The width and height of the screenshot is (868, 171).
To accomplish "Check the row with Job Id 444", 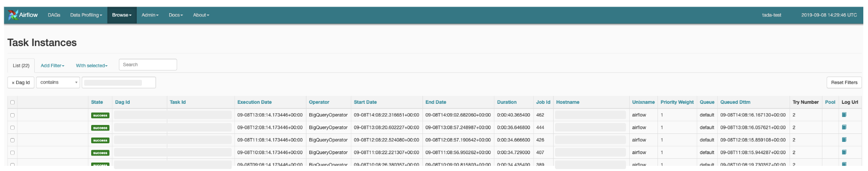I will coord(13,128).
